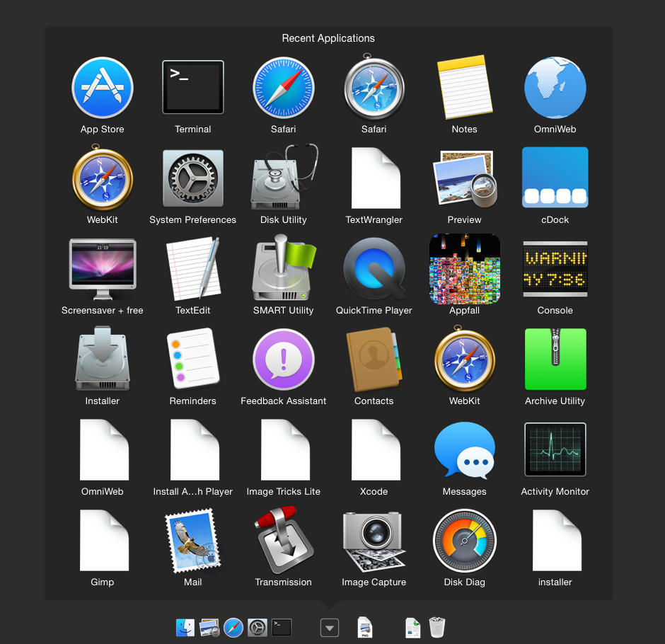Open the Trash in the Dock
The image size is (665, 644).
[436, 628]
